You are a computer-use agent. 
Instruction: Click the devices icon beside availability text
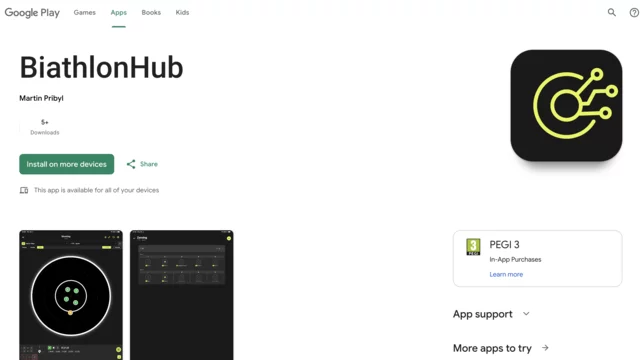click(x=24, y=190)
